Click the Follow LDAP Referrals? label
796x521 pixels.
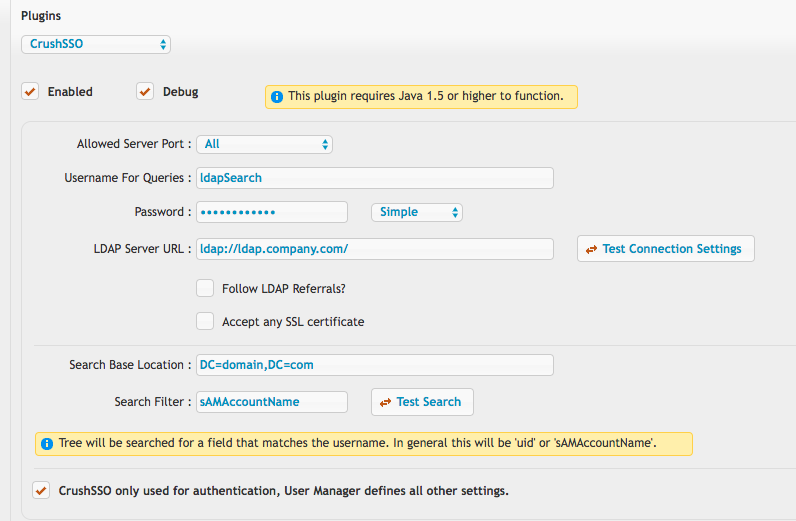[284, 288]
